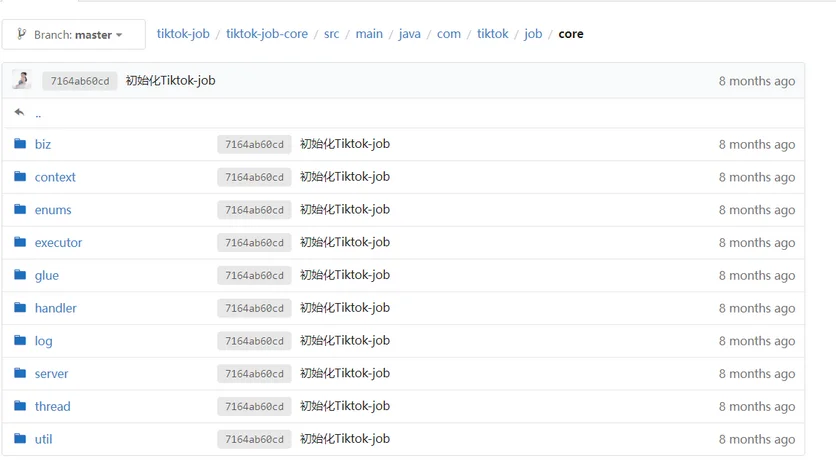Open the log folder
836x475 pixels.
point(43,341)
